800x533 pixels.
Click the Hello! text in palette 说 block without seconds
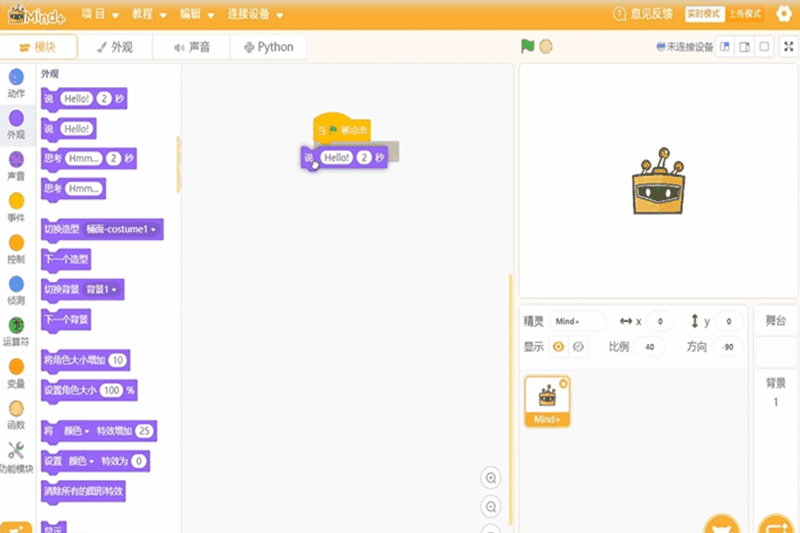(x=77, y=129)
